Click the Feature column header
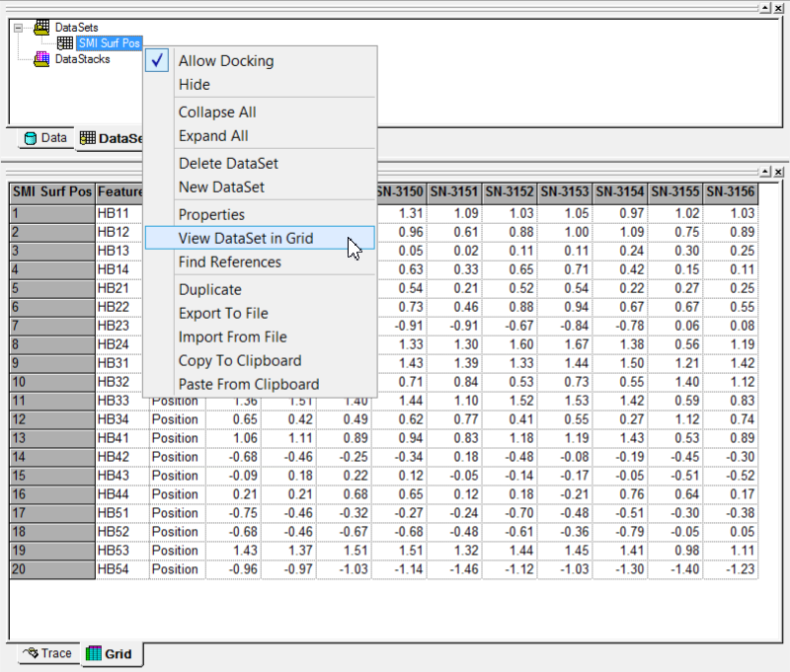The width and height of the screenshot is (790, 672). [119, 191]
